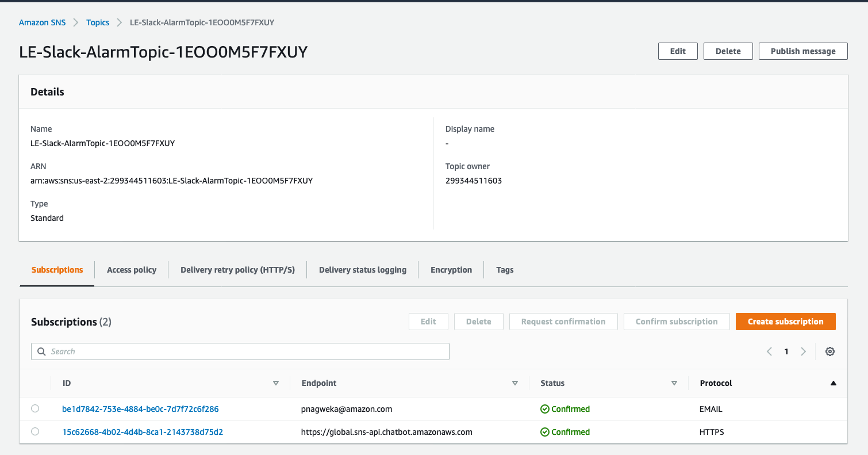This screenshot has width=868, height=455.
Task: Open subscription link be1d7842-753e-4884-be0c-7d7f72c6f286
Action: point(140,408)
